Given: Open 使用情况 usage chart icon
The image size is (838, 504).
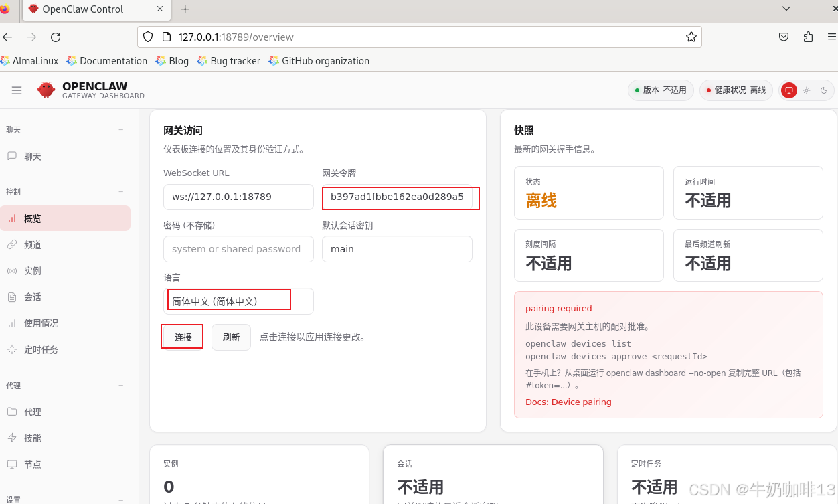Looking at the screenshot, I should tap(12, 323).
